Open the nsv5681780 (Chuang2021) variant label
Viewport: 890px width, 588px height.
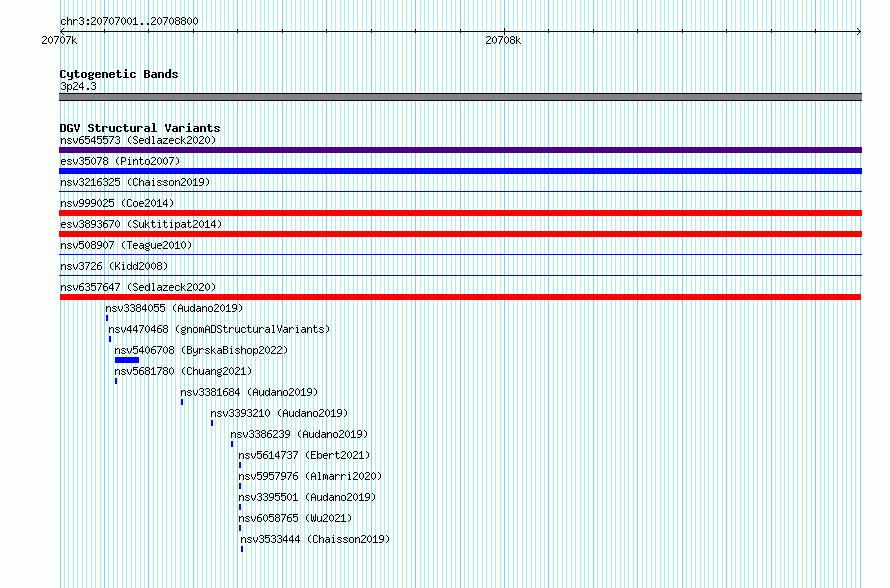coord(183,371)
